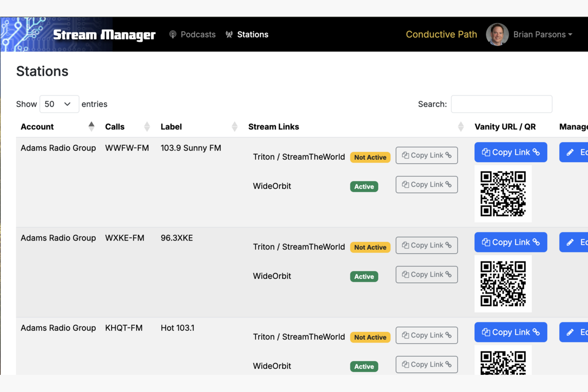Click the Stations antenna icon in navbar
The height and width of the screenshot is (392, 588).
(x=229, y=34)
